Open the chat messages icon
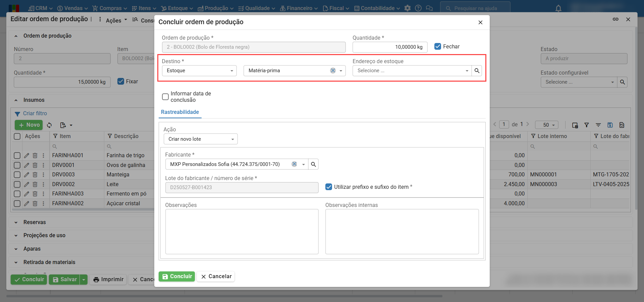Image resolution: width=644 pixels, height=302 pixels. [x=429, y=8]
